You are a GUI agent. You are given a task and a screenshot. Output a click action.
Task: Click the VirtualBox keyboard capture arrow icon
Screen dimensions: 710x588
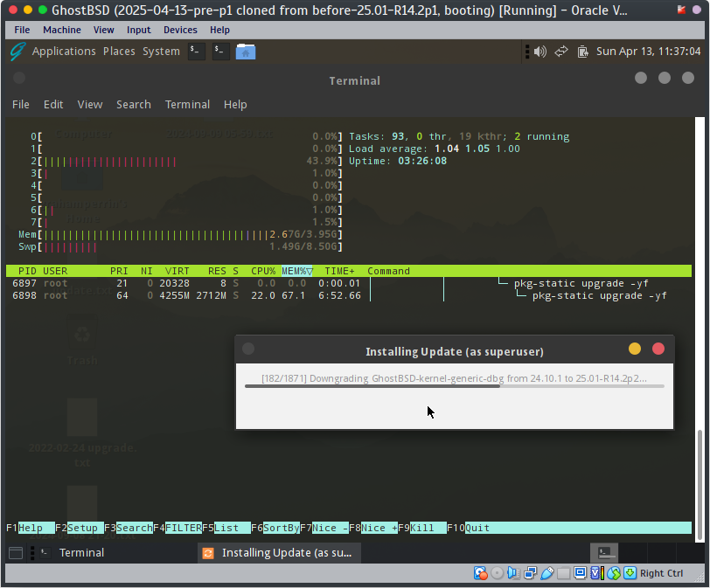pyautogui.click(x=630, y=573)
